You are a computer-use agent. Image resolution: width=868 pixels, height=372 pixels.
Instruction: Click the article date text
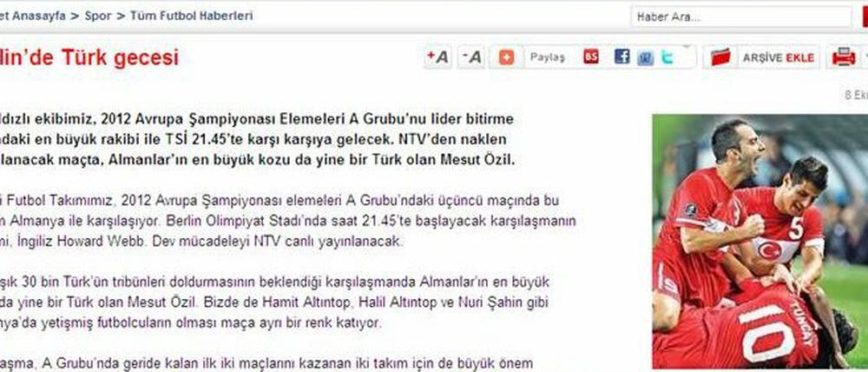coord(856,96)
